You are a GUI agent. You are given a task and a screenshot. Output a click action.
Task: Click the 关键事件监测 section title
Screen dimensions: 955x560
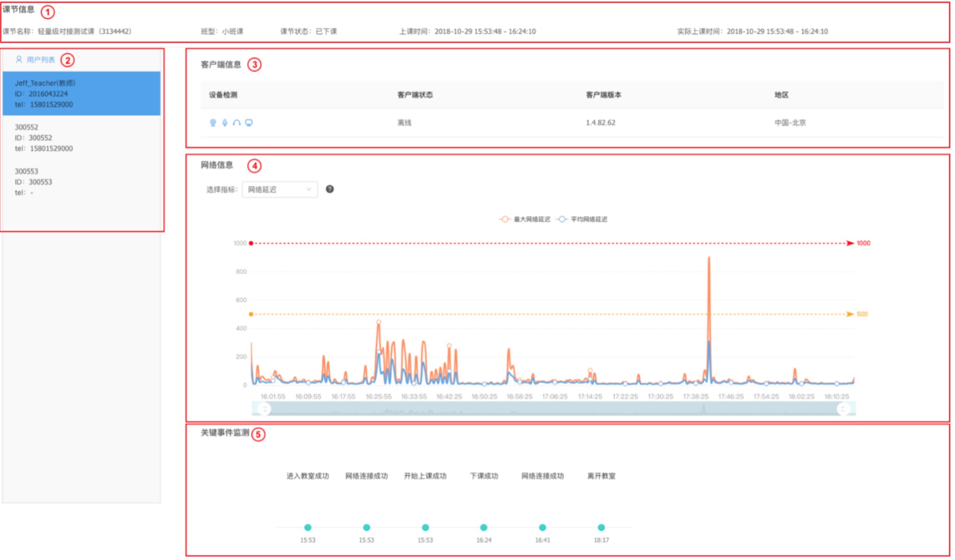coord(224,433)
